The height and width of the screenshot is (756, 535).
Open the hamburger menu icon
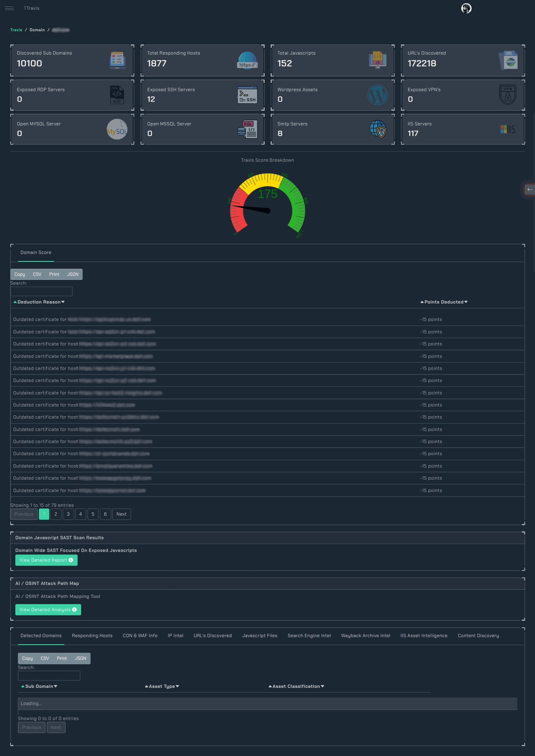point(9,8)
